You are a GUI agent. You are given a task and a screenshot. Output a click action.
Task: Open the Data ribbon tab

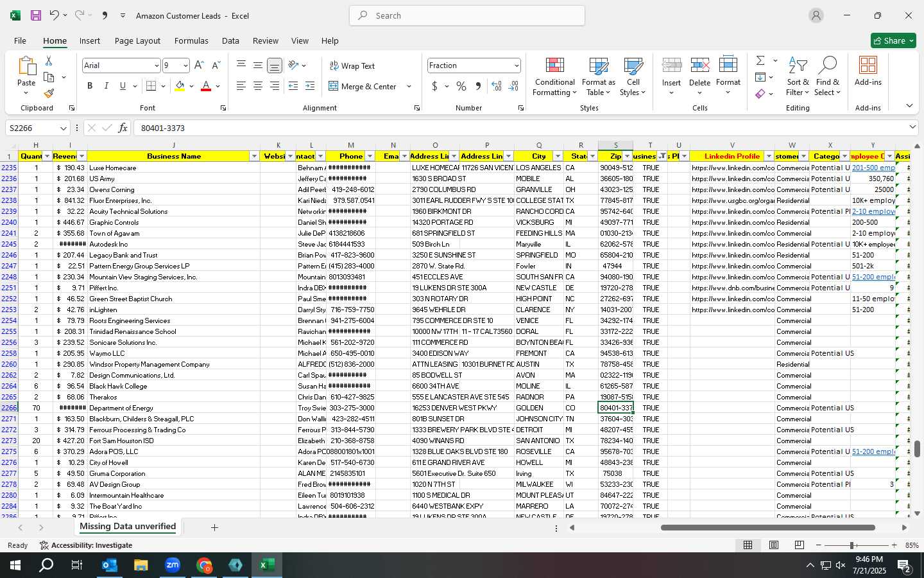click(x=230, y=40)
